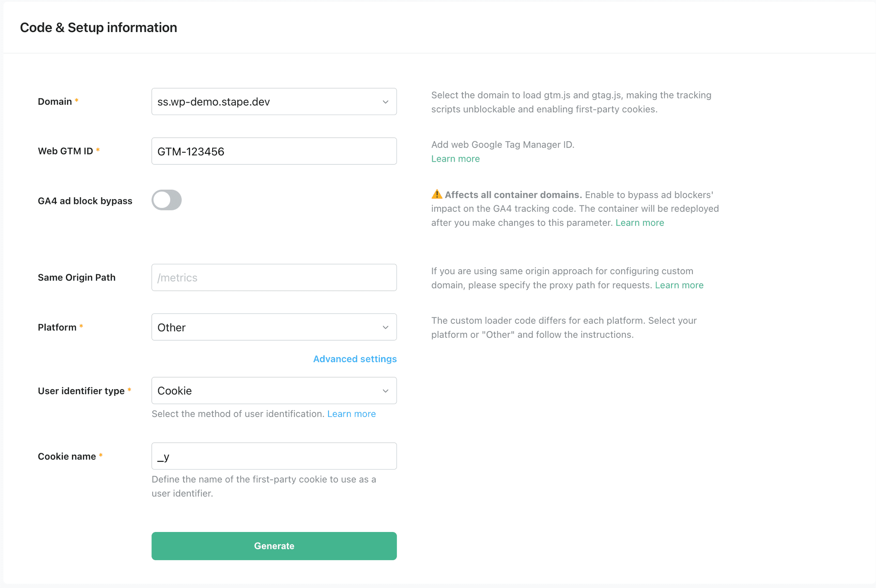Expand the chevron on the Domain selector
Image resolution: width=876 pixels, height=588 pixels.
[385, 101]
